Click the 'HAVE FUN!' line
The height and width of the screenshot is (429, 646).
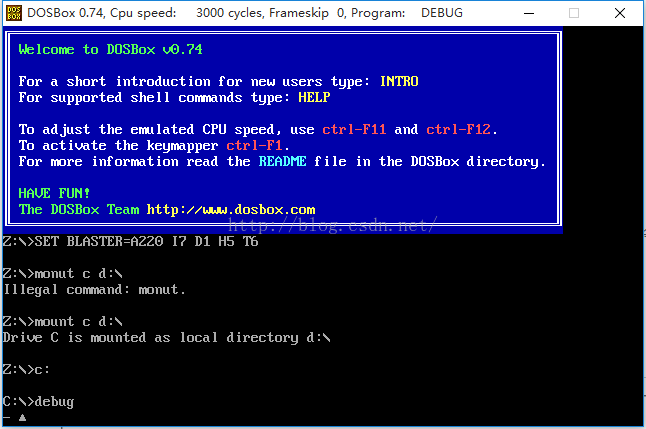tap(54, 193)
